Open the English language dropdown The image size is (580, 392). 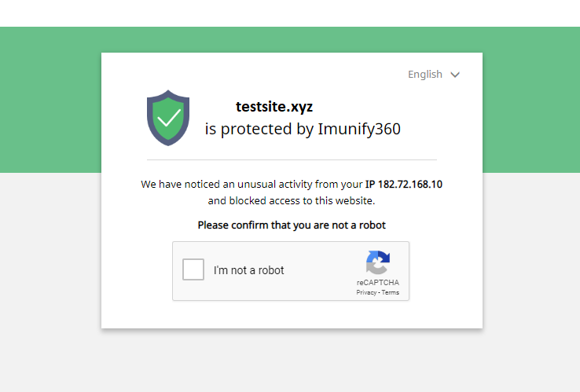[425, 75]
